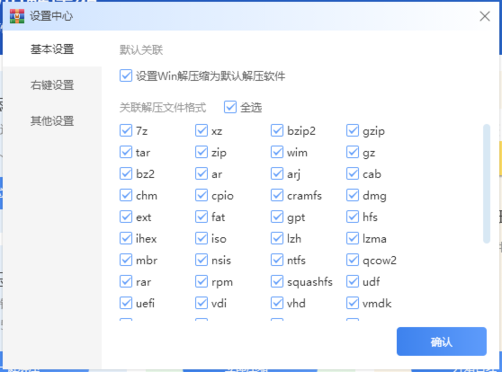Uncheck the cab format checkbox
502x372 pixels.
[352, 173]
